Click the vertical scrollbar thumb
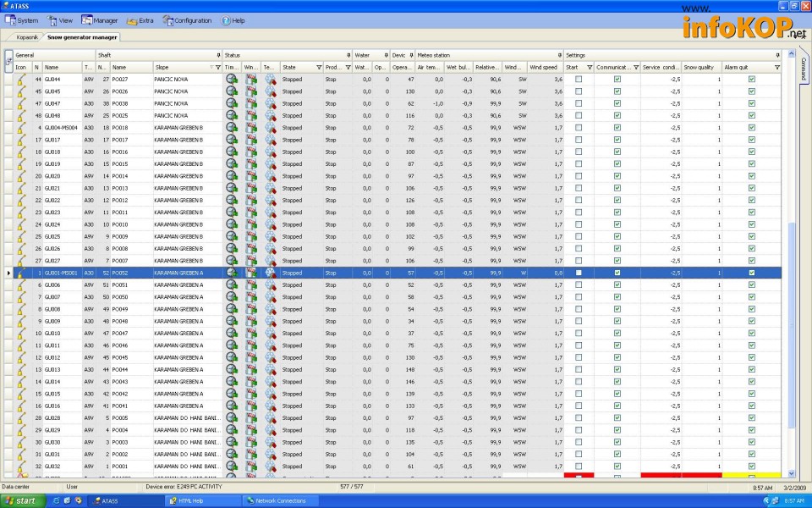812x508 pixels. tap(792, 325)
